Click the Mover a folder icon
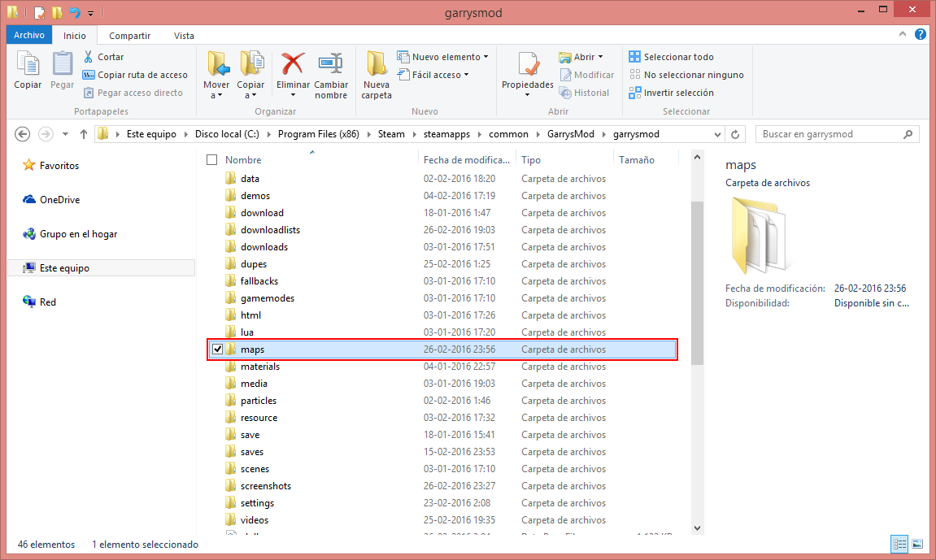Viewport: 936px width, 560px height. (x=219, y=64)
